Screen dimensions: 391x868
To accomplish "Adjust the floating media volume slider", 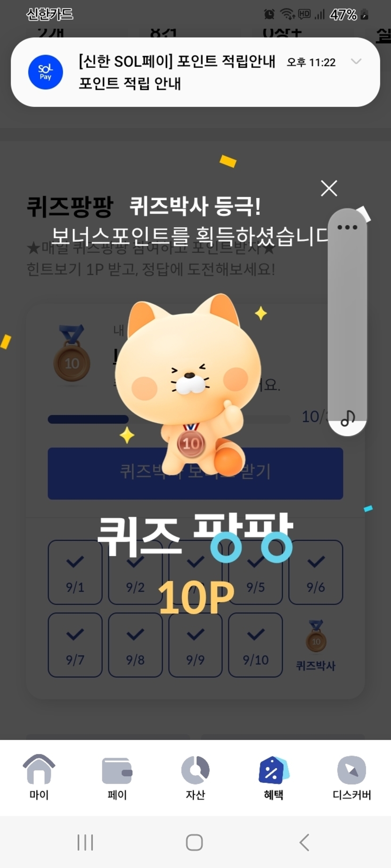I will (x=348, y=322).
